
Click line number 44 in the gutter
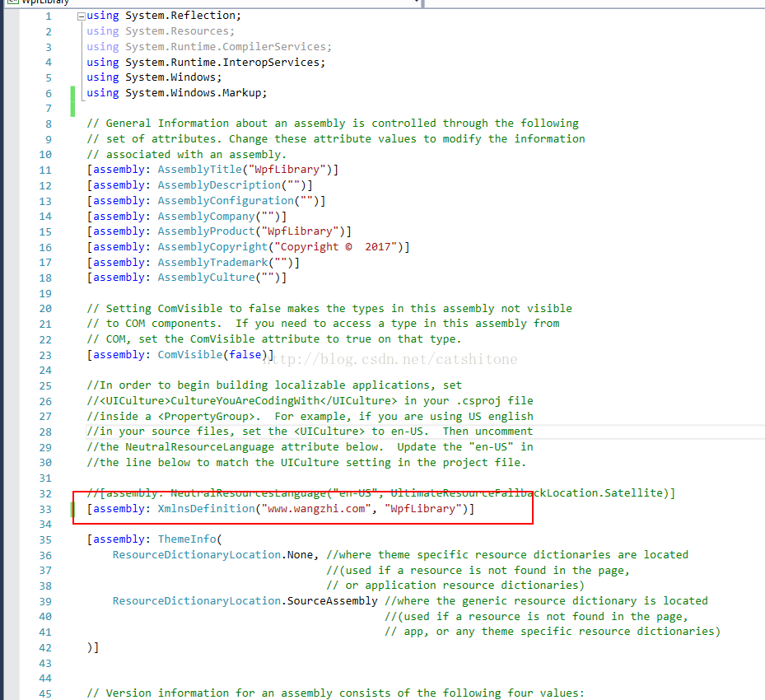pyautogui.click(x=45, y=679)
